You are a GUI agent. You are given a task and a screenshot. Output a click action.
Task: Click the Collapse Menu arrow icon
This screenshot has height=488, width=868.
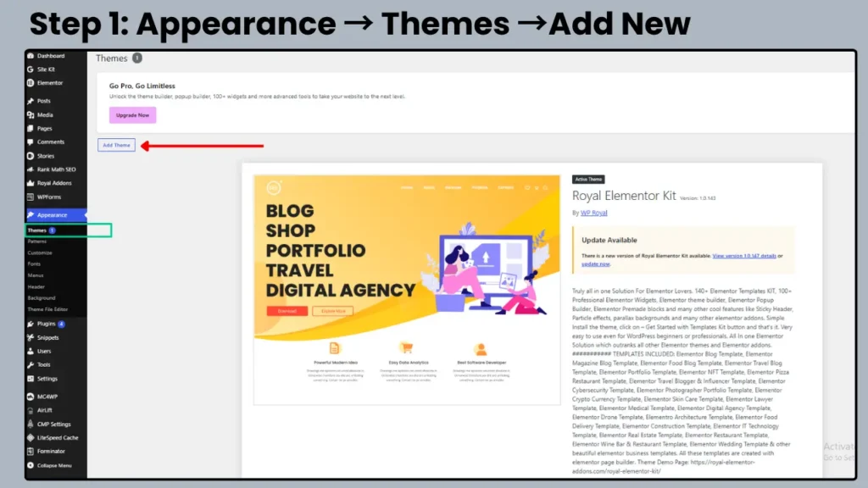pyautogui.click(x=31, y=465)
